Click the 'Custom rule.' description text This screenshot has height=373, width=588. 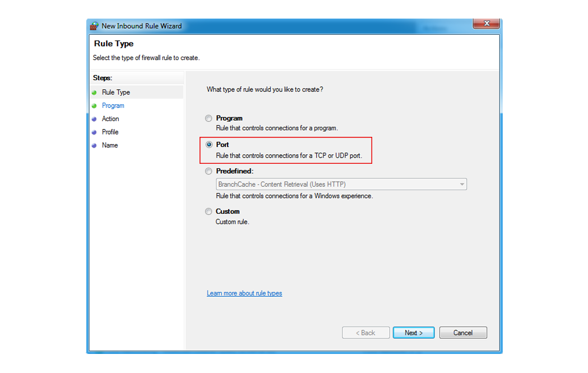coord(232,222)
